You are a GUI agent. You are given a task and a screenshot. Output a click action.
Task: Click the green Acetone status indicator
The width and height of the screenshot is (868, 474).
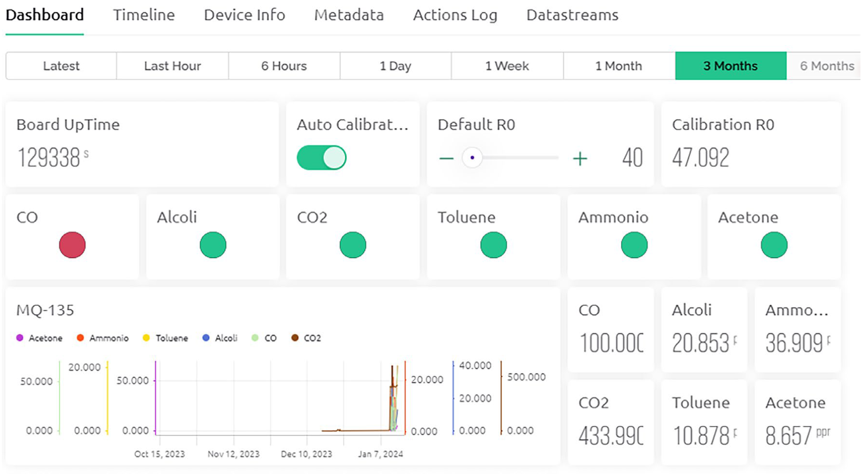pyautogui.click(x=774, y=245)
